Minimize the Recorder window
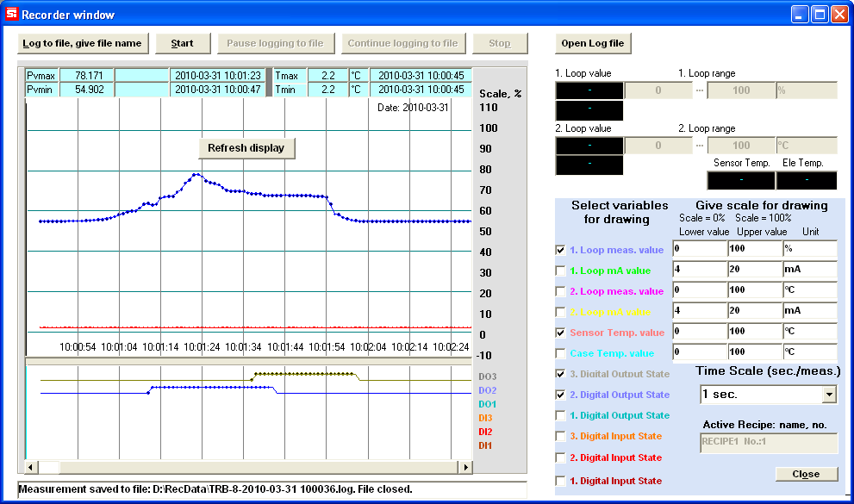Screen dimensions: 854x504 click(799, 15)
